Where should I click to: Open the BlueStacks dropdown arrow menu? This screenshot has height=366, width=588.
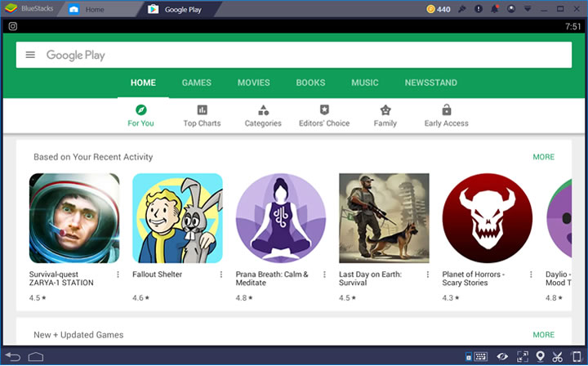[528, 9]
